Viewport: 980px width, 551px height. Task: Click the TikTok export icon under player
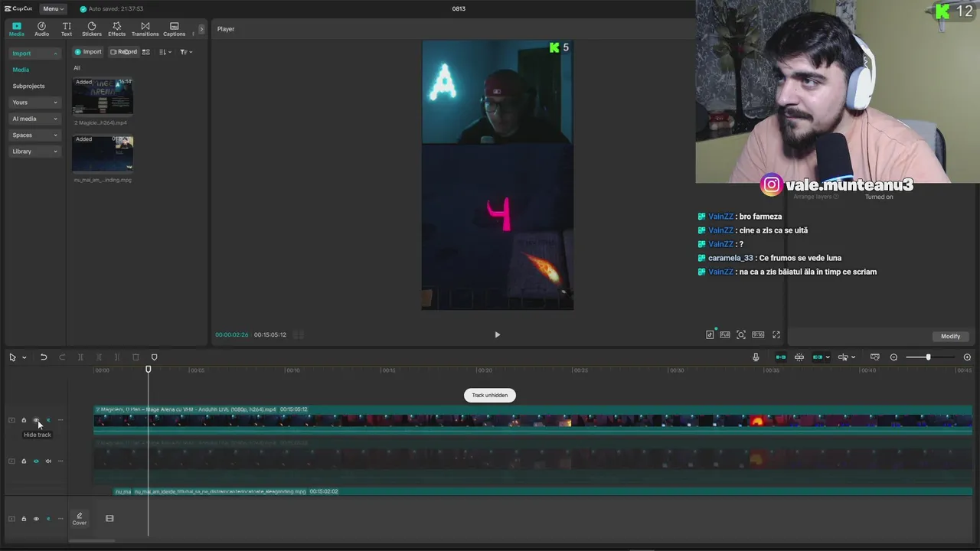click(710, 334)
